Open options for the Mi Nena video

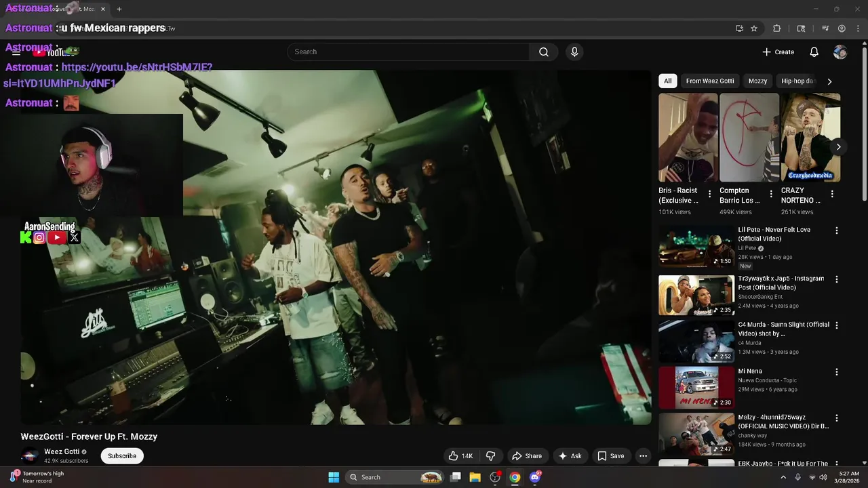(837, 373)
